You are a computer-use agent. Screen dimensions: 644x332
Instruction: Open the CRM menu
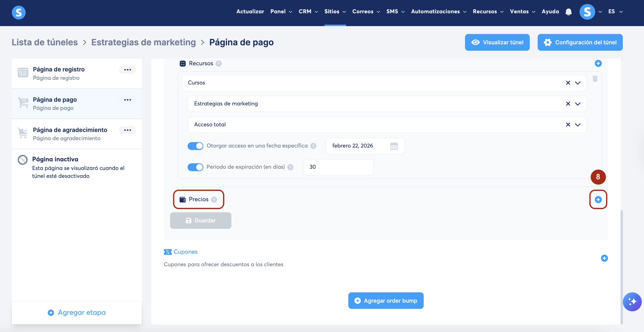tap(308, 12)
